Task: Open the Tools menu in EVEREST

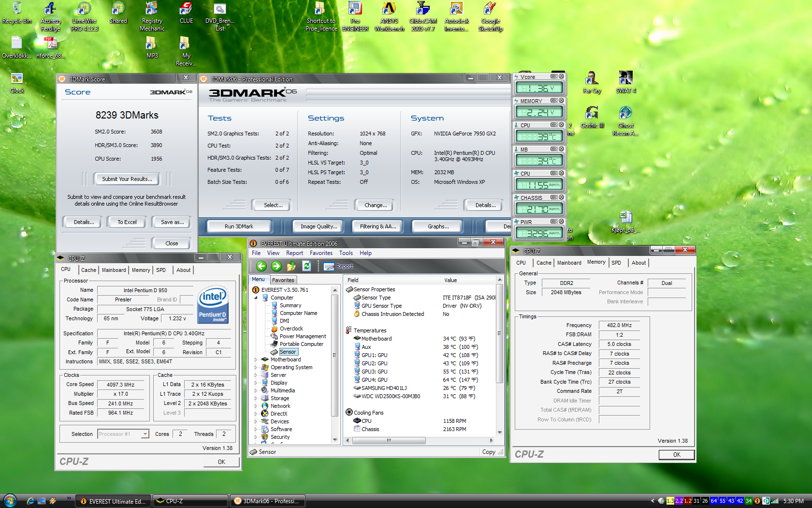Action: coord(346,253)
